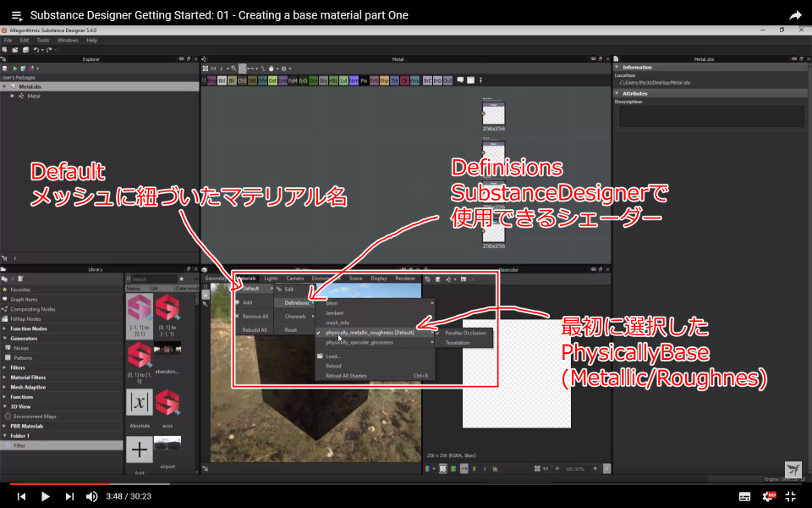This screenshot has width=812, height=508.
Task: Mute the video volume
Action: pos(91,497)
